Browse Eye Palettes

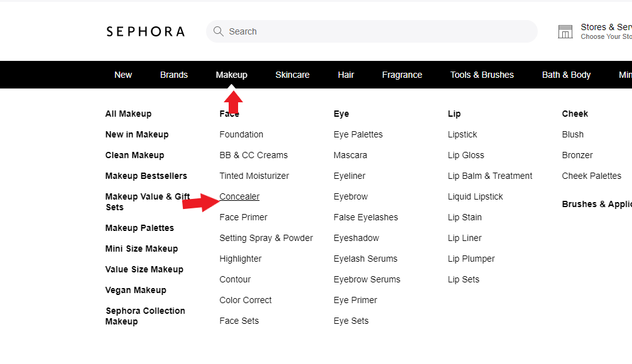[358, 134]
